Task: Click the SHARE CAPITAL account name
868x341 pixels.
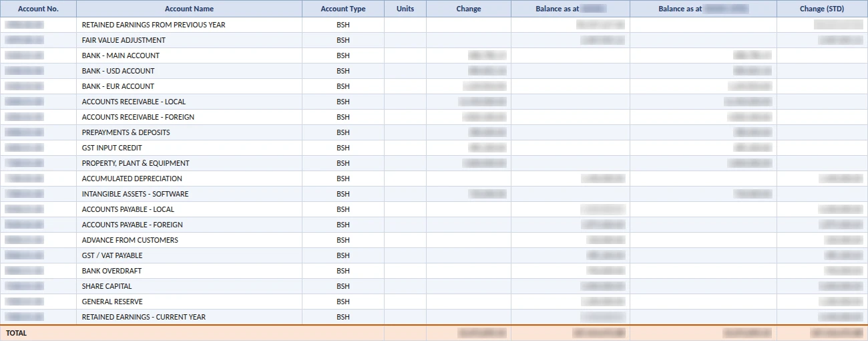Action: click(107, 286)
